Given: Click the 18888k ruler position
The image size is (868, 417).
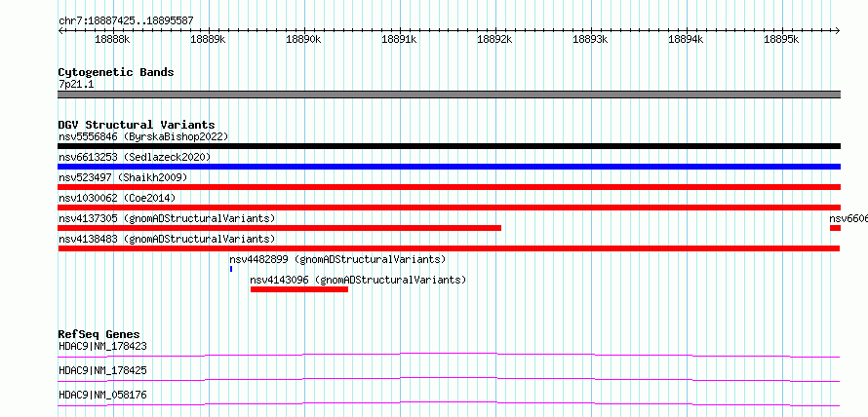Looking at the screenshot, I should [113, 39].
